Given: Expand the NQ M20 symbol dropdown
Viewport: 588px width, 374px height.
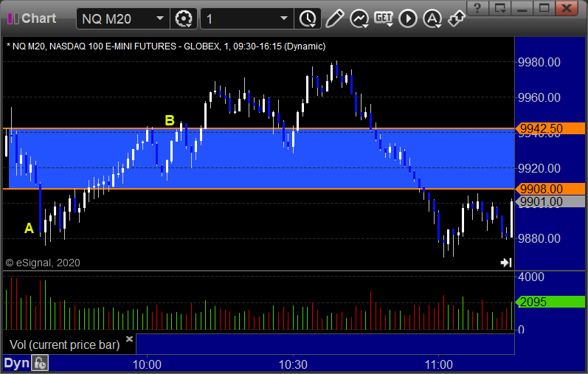Looking at the screenshot, I should (x=160, y=18).
